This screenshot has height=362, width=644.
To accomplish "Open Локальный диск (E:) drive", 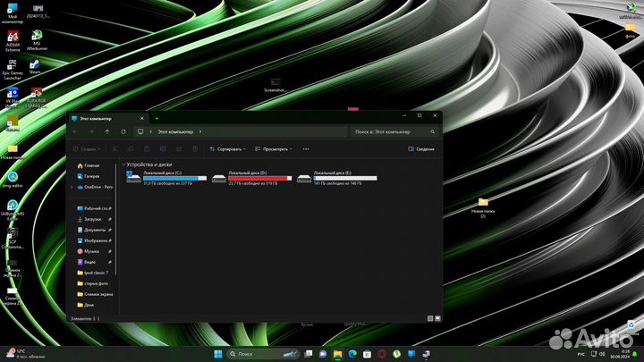I will [x=335, y=177].
